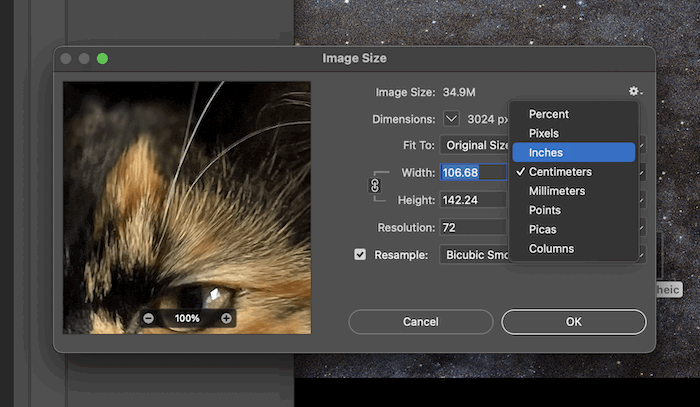The width and height of the screenshot is (700, 407).
Task: Confirm with the OK button
Action: (574, 322)
